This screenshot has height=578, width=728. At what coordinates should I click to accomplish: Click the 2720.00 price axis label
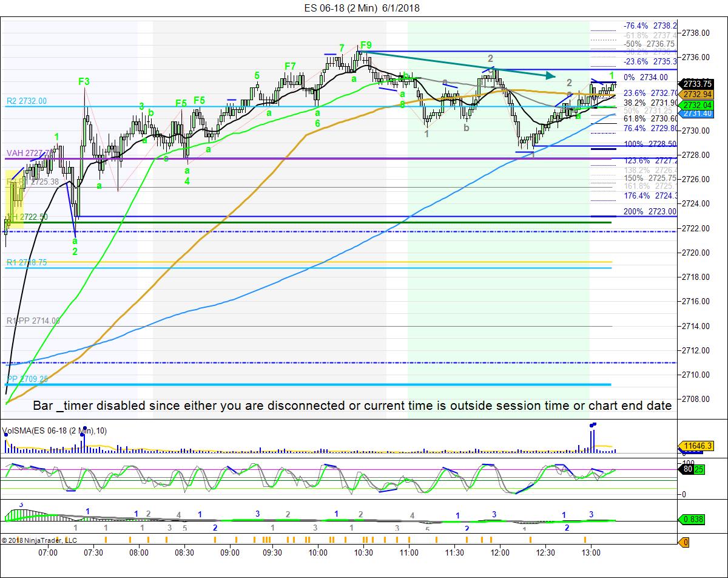click(697, 253)
